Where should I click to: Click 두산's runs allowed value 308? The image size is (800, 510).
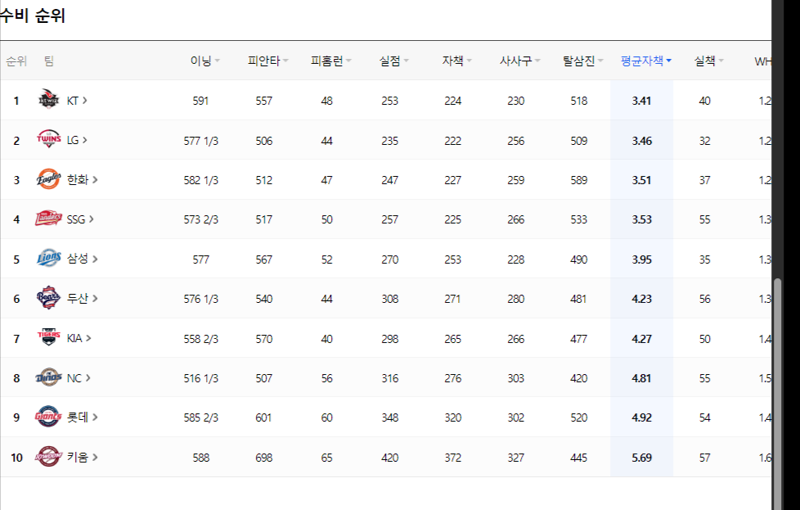pos(390,299)
